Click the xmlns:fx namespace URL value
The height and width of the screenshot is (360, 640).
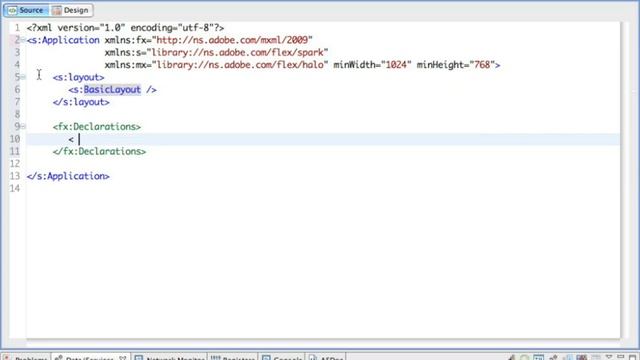(x=232, y=40)
